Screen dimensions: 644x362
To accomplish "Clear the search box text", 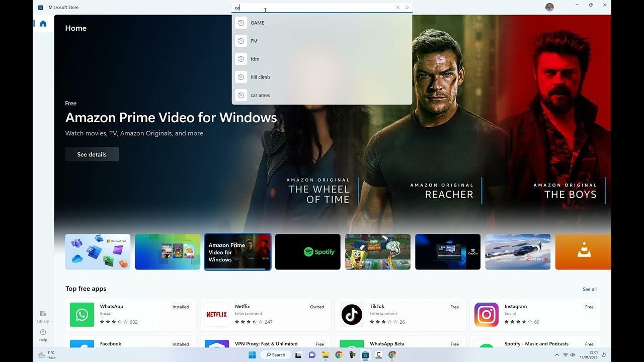I will click(397, 8).
